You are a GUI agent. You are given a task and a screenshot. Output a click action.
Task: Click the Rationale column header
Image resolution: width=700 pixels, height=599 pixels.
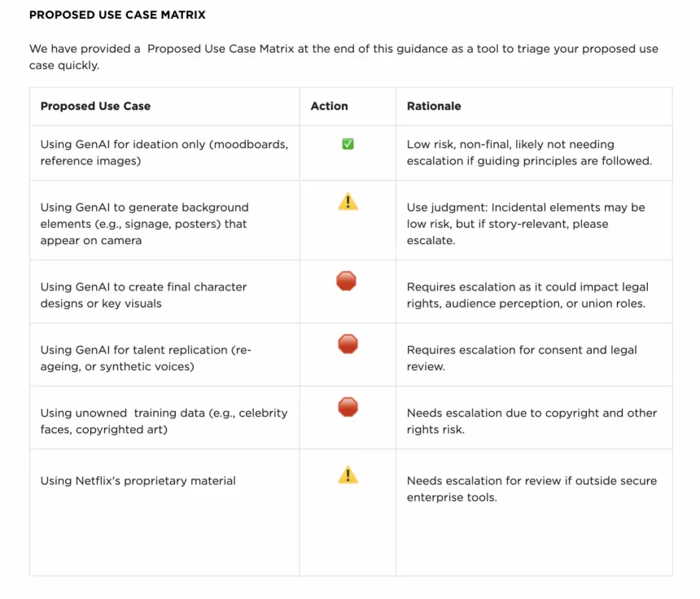[x=434, y=106]
